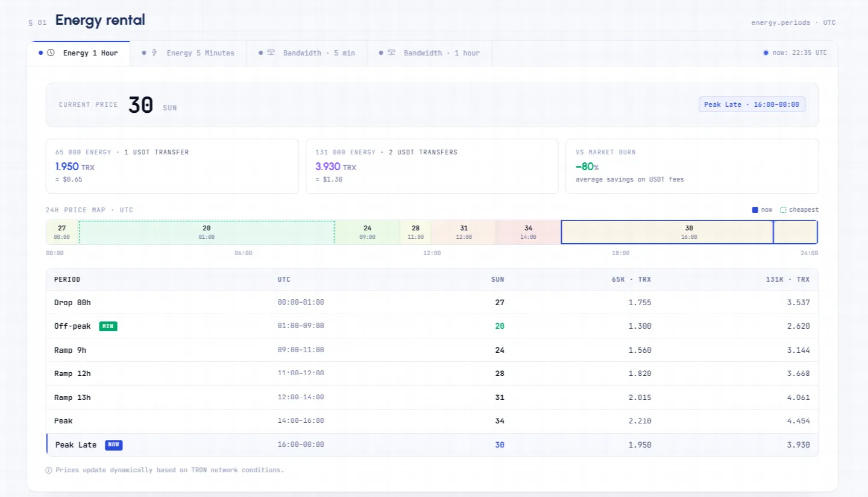Select the 34 segment at 14:00

pyautogui.click(x=529, y=232)
